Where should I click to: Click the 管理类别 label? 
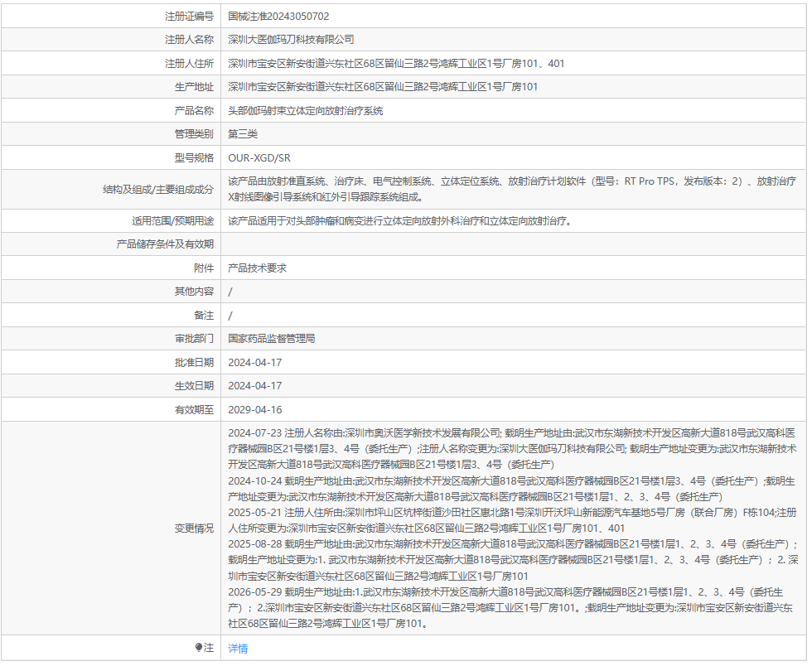pos(194,133)
